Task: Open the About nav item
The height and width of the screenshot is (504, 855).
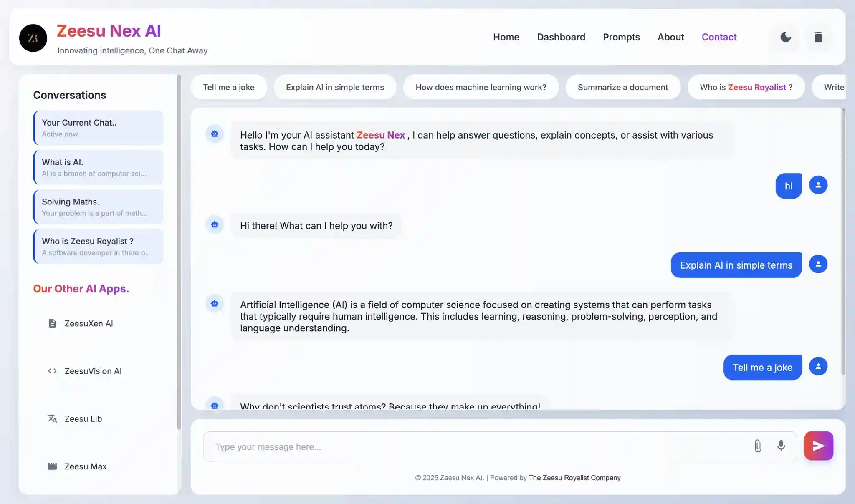Action: click(x=670, y=37)
